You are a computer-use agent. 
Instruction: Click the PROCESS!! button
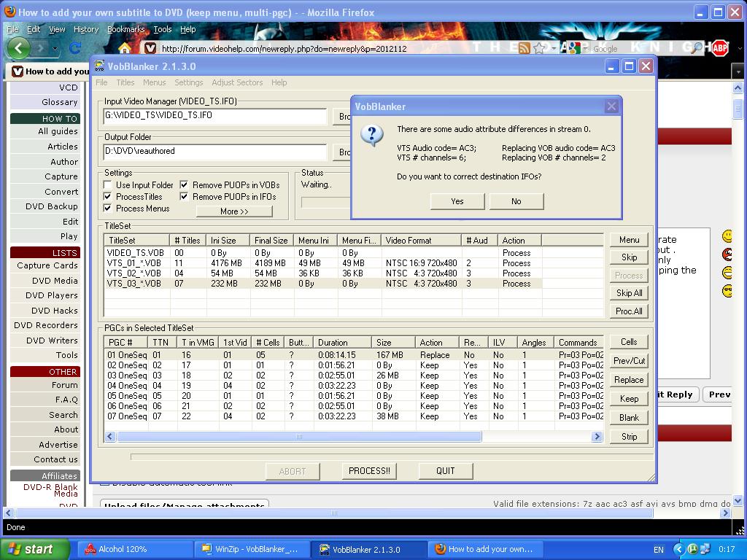coord(369,471)
